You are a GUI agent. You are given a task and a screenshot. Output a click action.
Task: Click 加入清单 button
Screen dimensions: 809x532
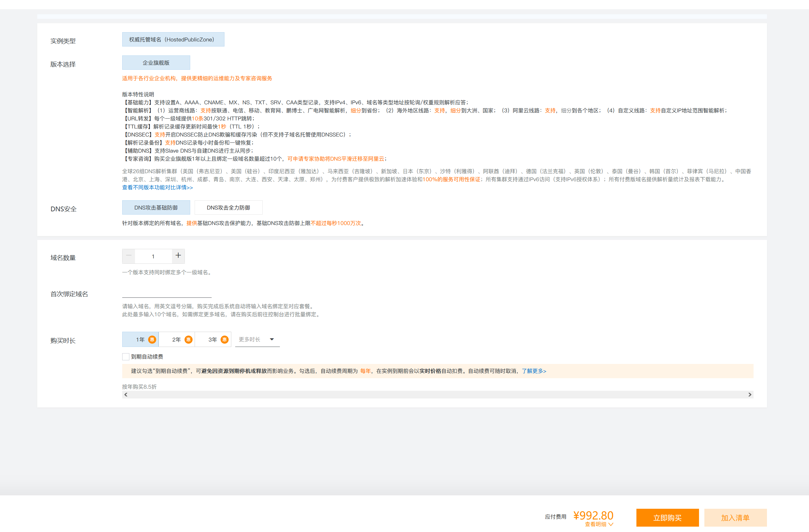click(735, 518)
